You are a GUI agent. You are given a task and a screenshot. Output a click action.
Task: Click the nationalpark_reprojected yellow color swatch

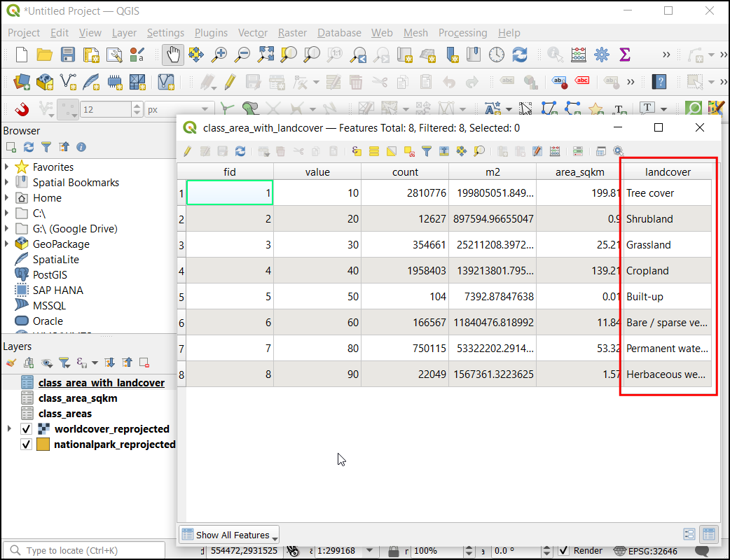pyautogui.click(x=43, y=444)
